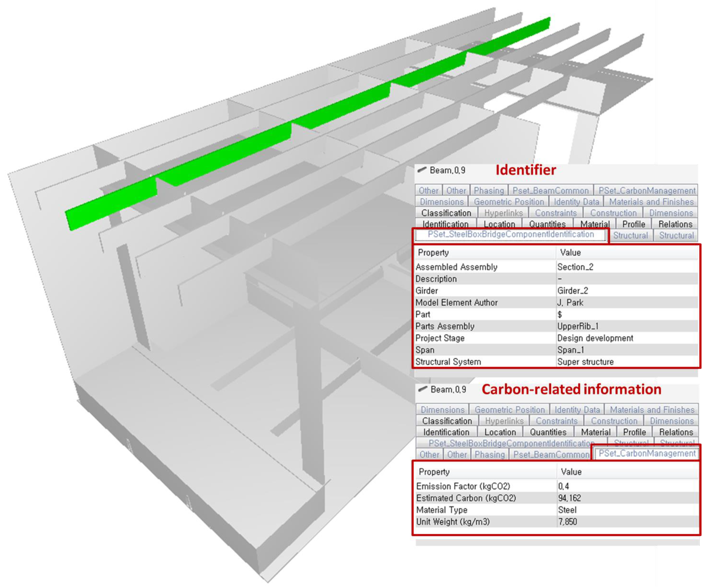
Task: Click the beam icon beside the Identifier heading
Action: pyautogui.click(x=422, y=170)
